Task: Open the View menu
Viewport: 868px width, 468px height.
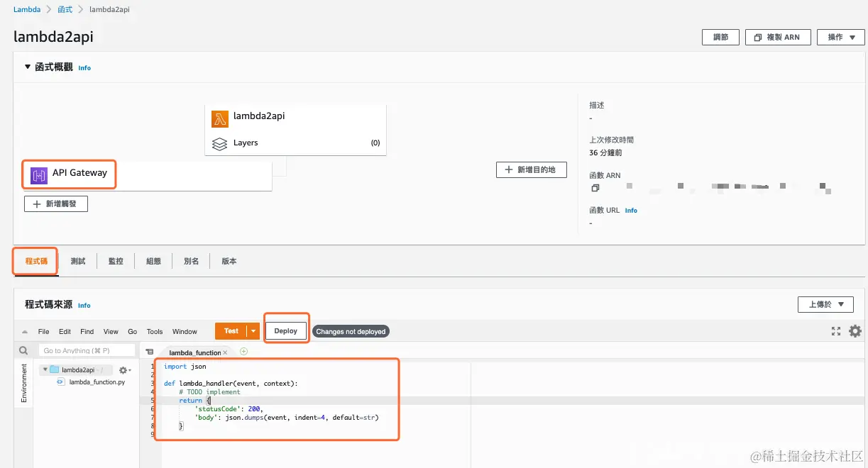Action: [x=111, y=331]
